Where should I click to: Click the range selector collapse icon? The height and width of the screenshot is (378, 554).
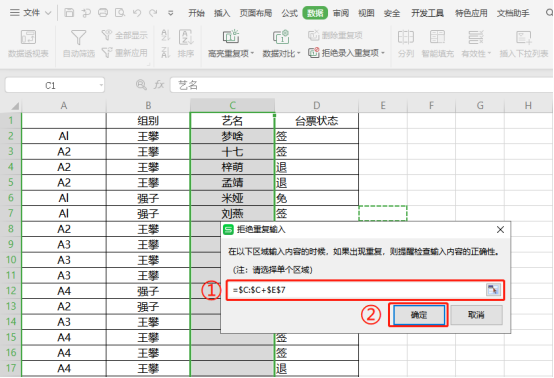[493, 290]
